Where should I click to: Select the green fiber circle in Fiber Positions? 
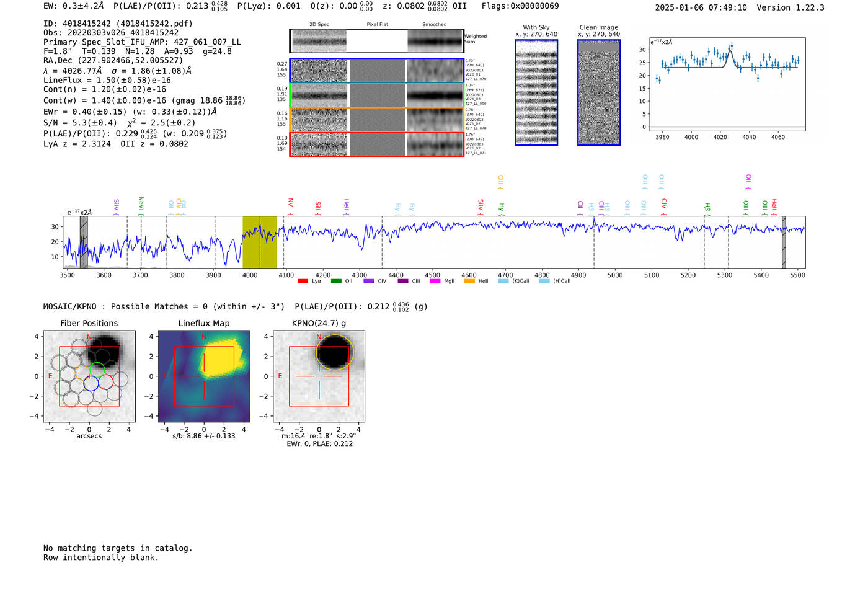97,370
